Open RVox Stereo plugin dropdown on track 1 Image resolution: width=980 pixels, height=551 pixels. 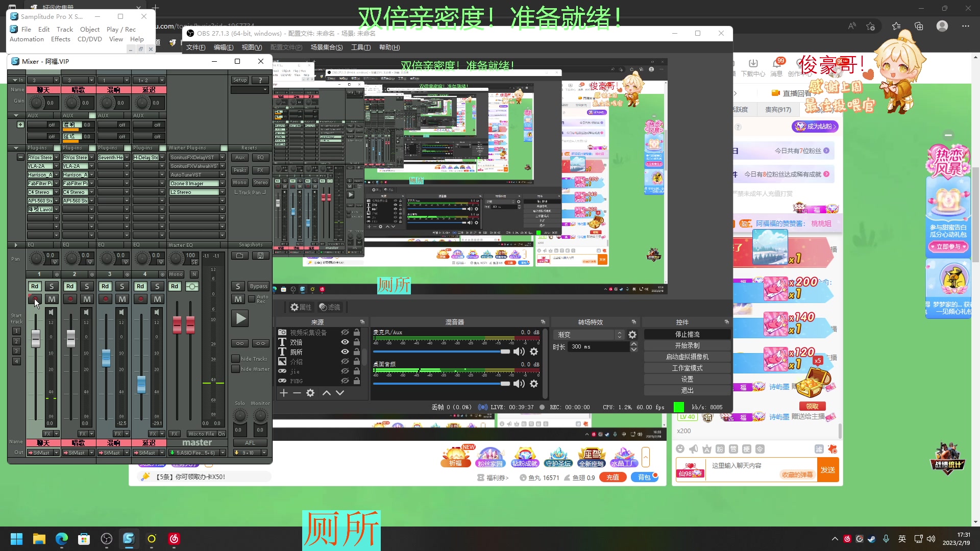(x=57, y=158)
